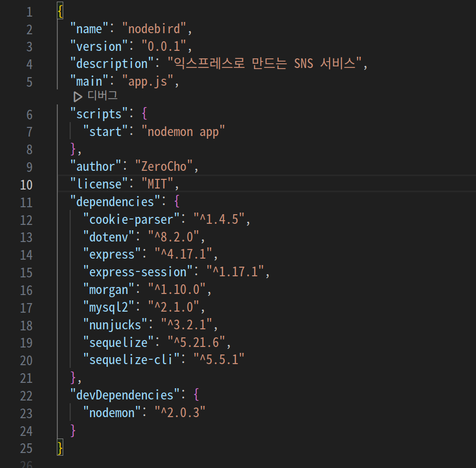Click the "devDependencies" key
This screenshot has width=476, height=468.
pyautogui.click(x=125, y=395)
